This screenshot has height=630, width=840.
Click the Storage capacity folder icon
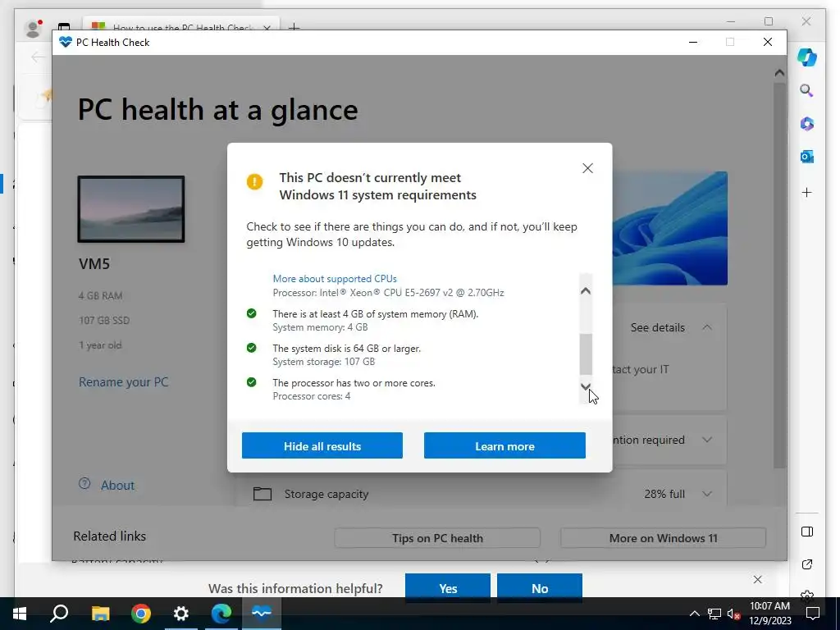262,493
